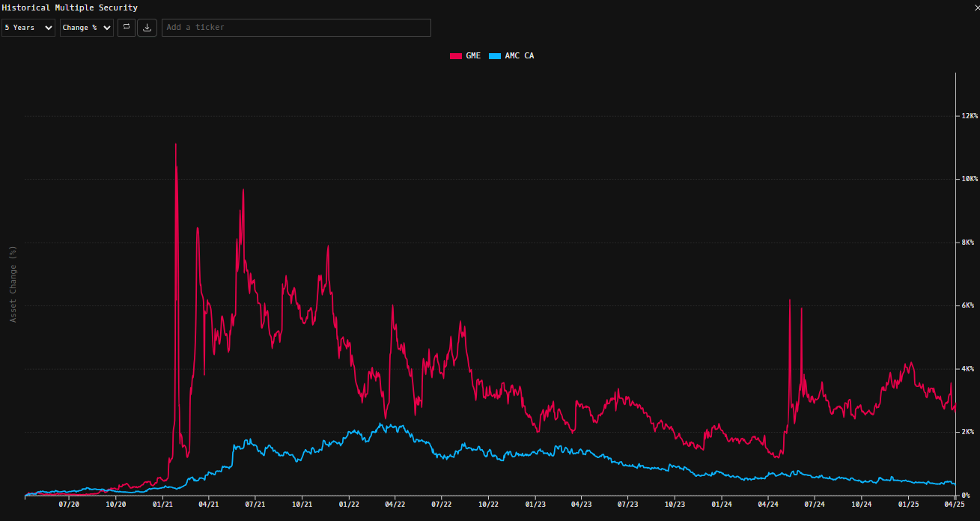Click the 10/20 x-axis date label

116,505
